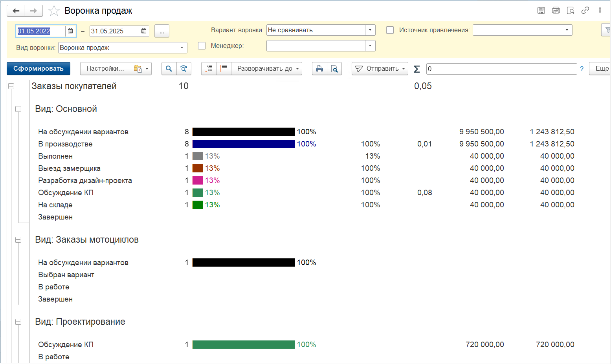Open the Отправить menu
611x364 pixels.
tap(380, 69)
